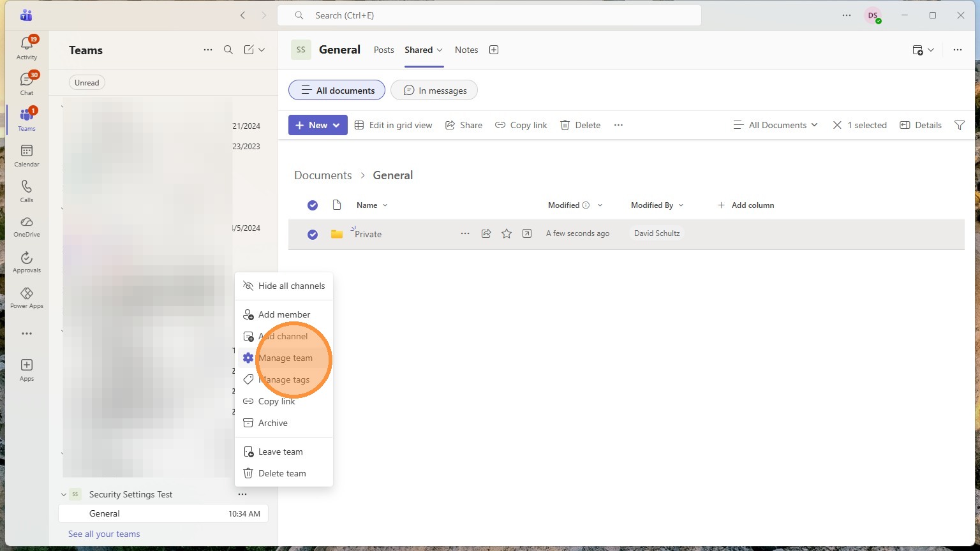Open the Modified column dropdown
980x551 pixels.
tap(575, 205)
